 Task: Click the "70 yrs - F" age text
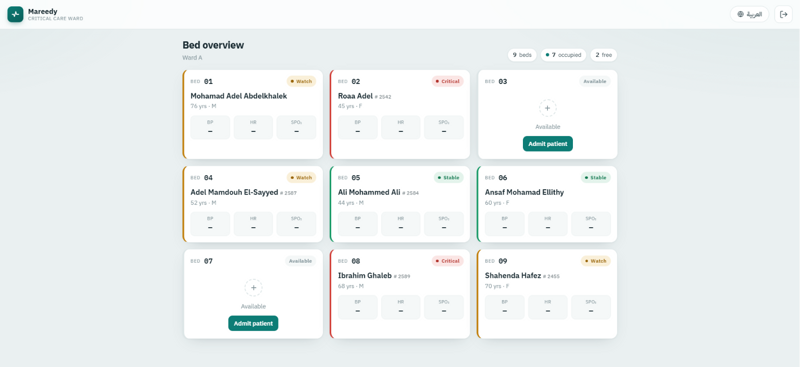(497, 286)
